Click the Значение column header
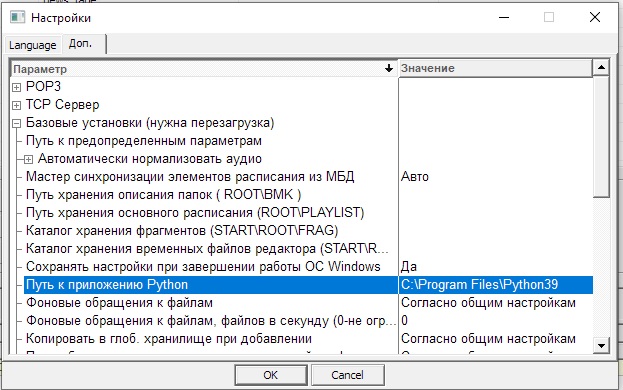This screenshot has width=623, height=390. [495, 68]
